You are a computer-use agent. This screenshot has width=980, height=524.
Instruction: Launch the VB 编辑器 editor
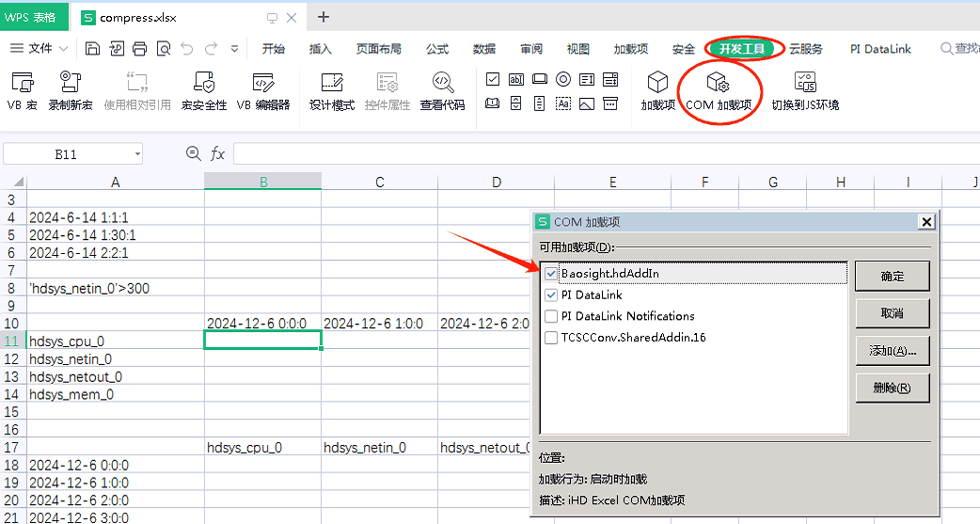[263, 91]
